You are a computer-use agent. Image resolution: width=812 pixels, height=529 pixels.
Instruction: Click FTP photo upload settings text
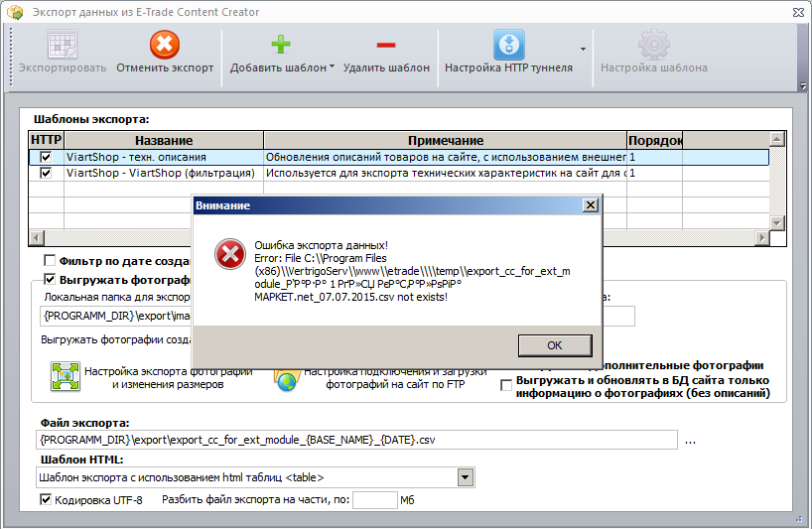click(395, 378)
